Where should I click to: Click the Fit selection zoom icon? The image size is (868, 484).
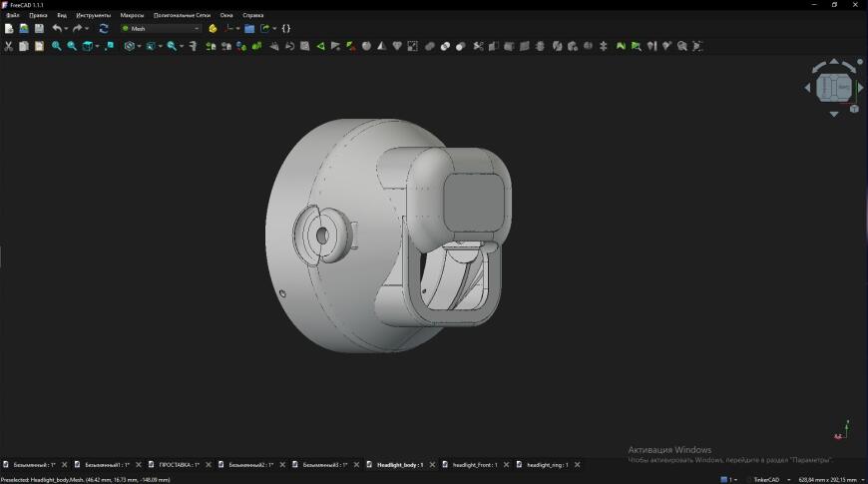(x=72, y=46)
